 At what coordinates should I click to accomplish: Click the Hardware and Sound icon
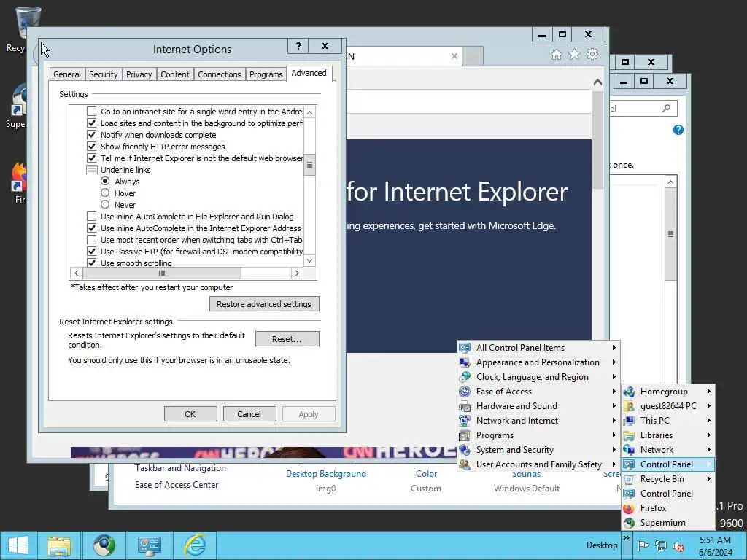point(465,406)
